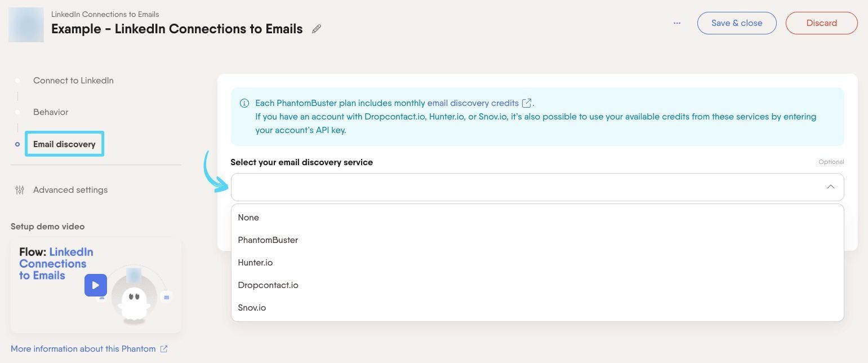Click the Select your email discovery service label

301,162
